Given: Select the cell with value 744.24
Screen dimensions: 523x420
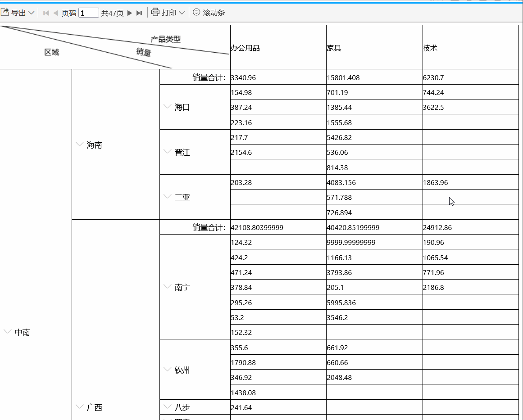Looking at the screenshot, I should (471, 92).
